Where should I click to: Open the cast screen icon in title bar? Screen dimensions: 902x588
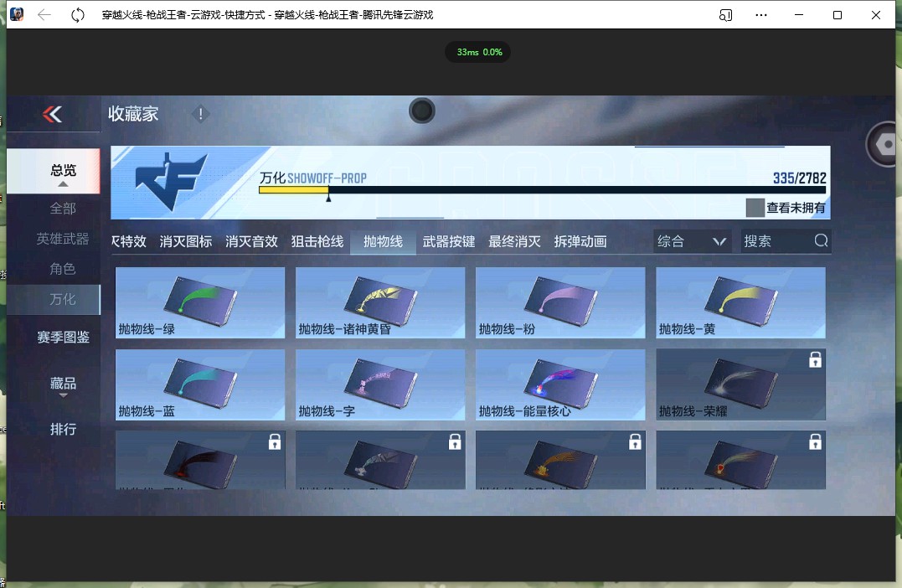pos(726,15)
